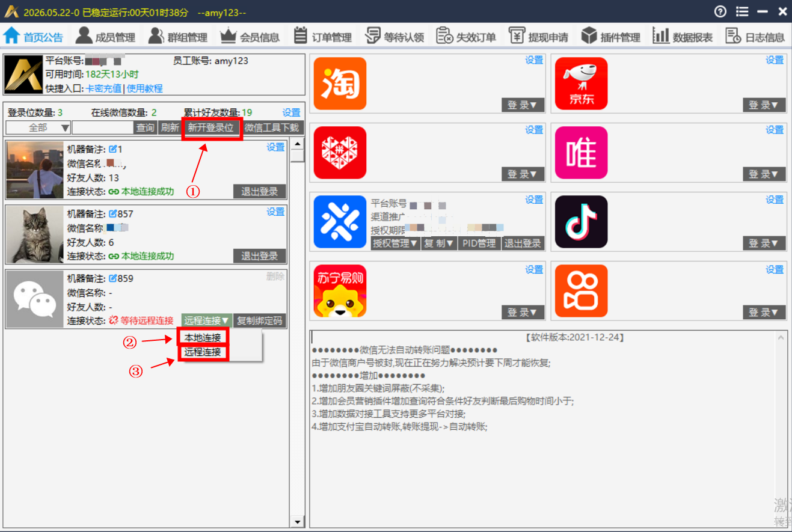Open Pinduoduo 登录 dropdown
The image size is (792, 532).
click(x=523, y=174)
